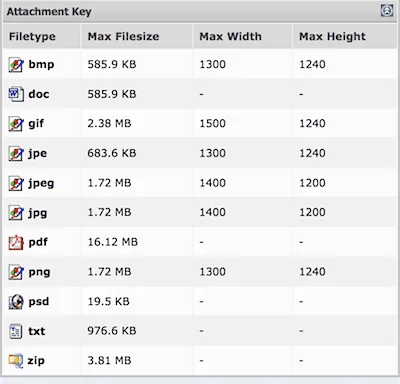The image size is (400, 384).
Task: Click the psd filetype icon
Action: click(x=16, y=302)
